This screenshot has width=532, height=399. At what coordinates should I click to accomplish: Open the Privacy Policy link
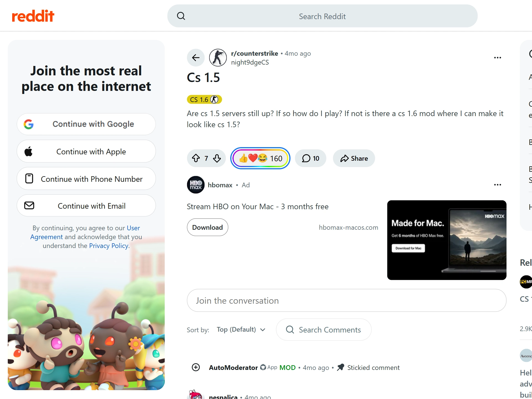(109, 246)
